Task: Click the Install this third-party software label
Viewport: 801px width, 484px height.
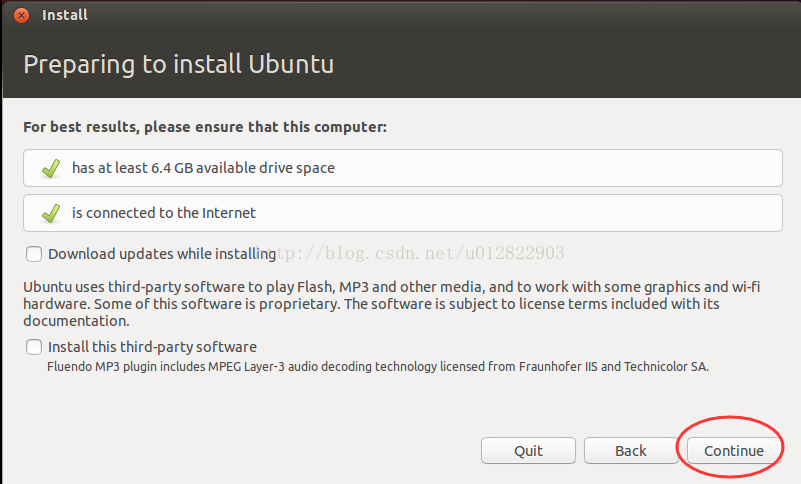Action: click(x=152, y=347)
